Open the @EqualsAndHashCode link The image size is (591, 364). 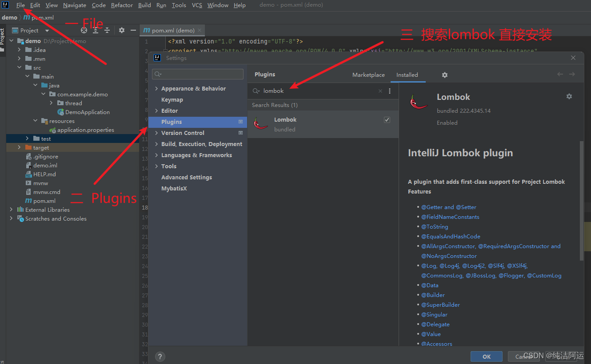point(451,237)
